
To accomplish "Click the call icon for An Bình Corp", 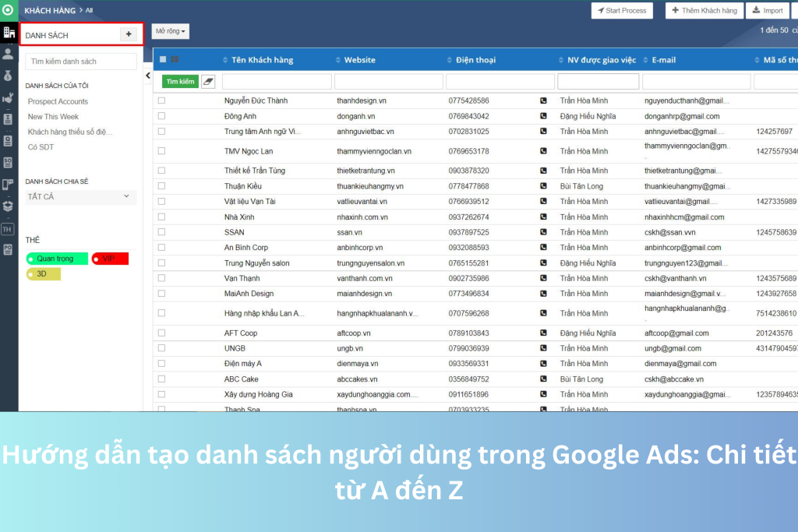I will pyautogui.click(x=543, y=247).
